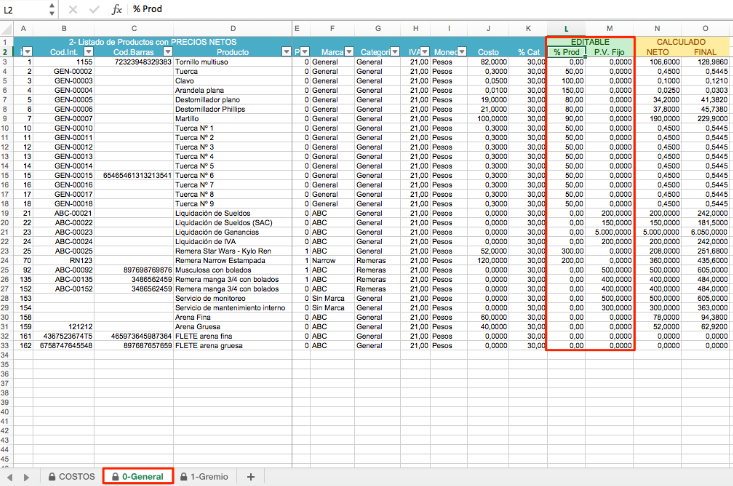Click the % Prod value '300,00'

(x=566, y=251)
